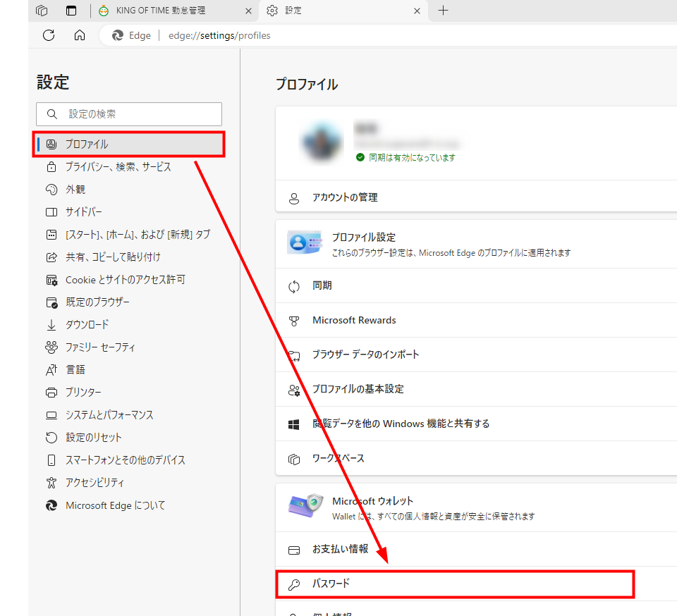The width and height of the screenshot is (677, 616).
Task: Switch to KING OF TIME 勤怠管理 tab
Action: coord(176,11)
